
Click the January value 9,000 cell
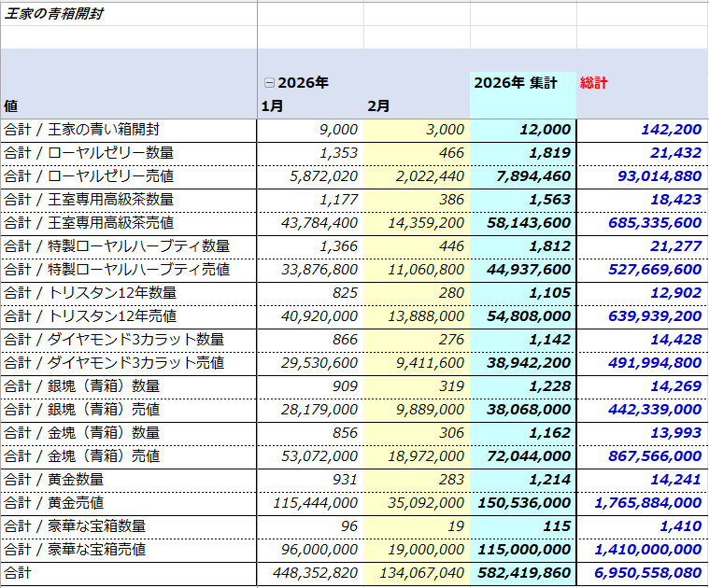click(x=338, y=130)
